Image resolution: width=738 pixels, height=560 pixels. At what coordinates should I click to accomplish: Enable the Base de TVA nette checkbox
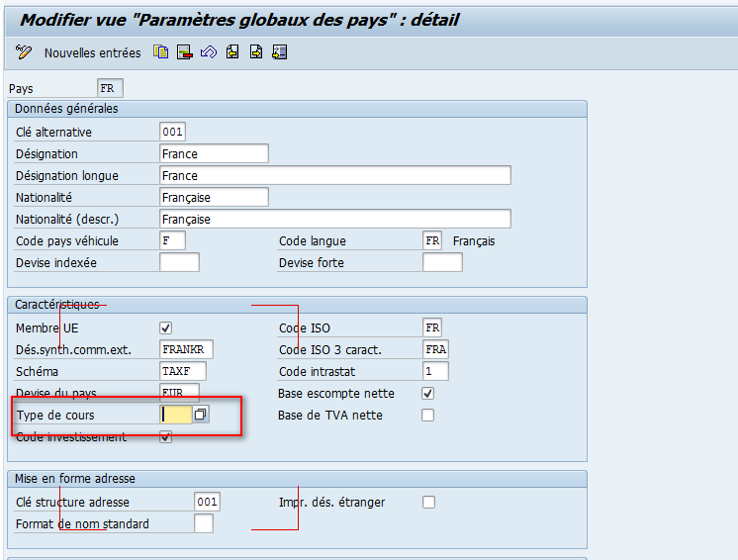tap(428, 415)
